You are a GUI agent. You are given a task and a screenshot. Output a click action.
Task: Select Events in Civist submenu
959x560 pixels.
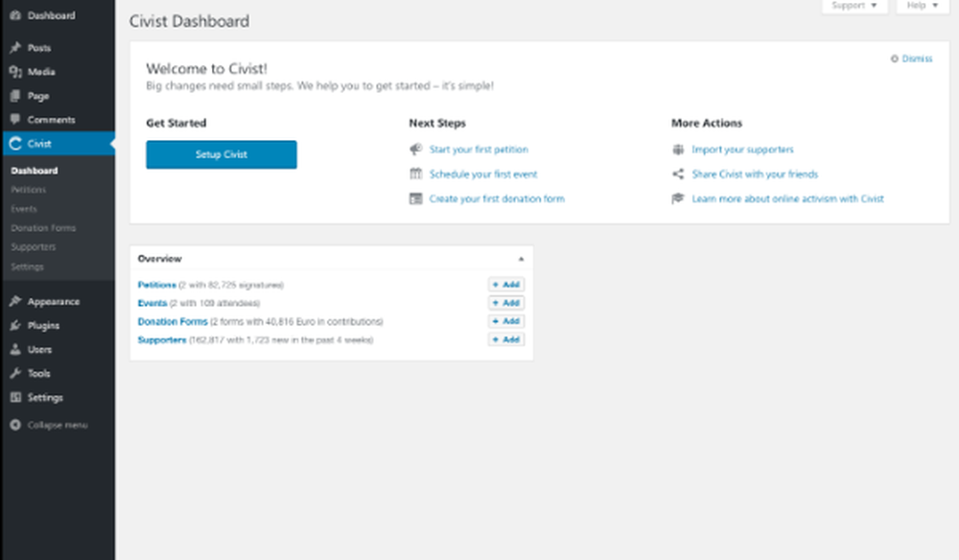tap(24, 208)
